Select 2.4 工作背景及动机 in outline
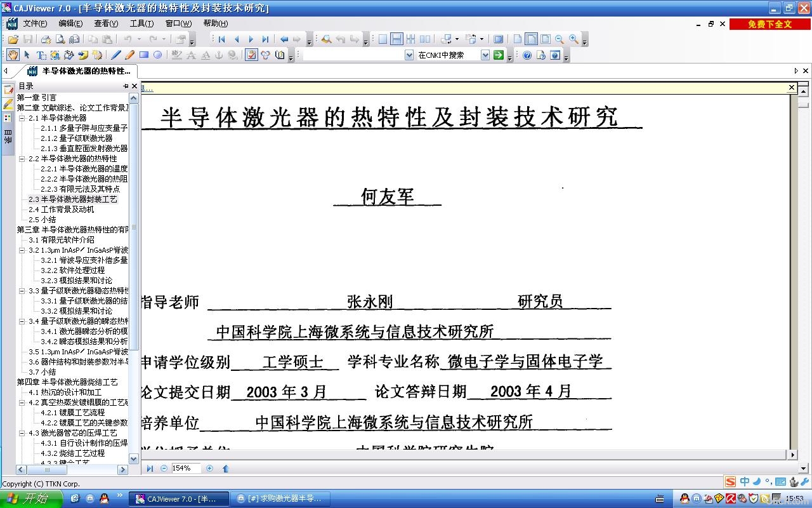 pyautogui.click(x=62, y=210)
